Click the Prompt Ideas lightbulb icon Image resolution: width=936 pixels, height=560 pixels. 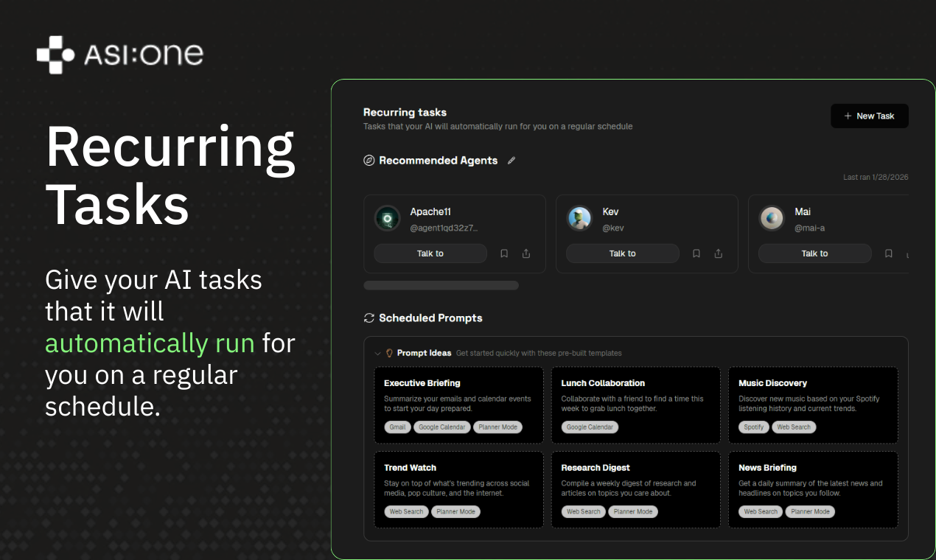389,353
